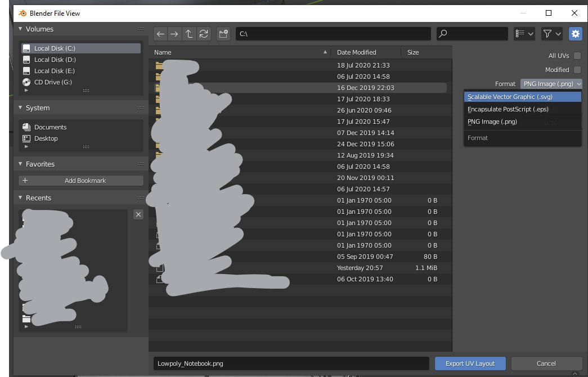Create a new directory
Viewport: 588px width, 377px height.
[x=223, y=34]
